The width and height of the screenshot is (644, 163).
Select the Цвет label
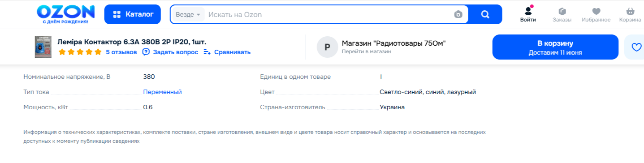[267, 92]
